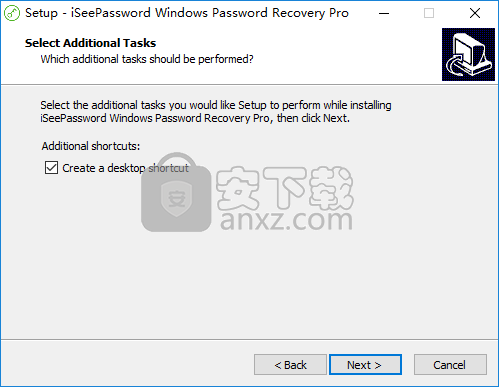Cancel the installation
This screenshot has width=499, height=387.
click(x=450, y=365)
